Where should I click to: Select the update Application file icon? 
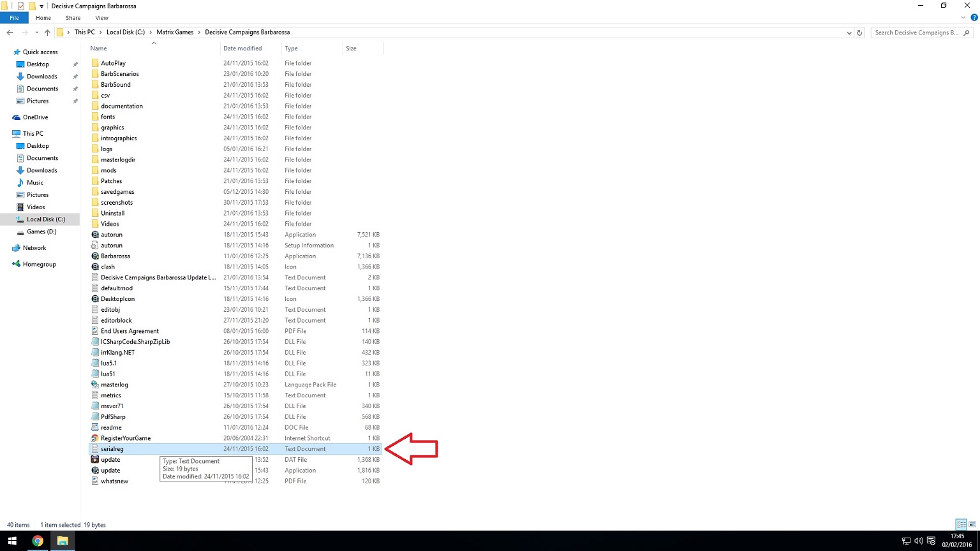click(x=95, y=471)
